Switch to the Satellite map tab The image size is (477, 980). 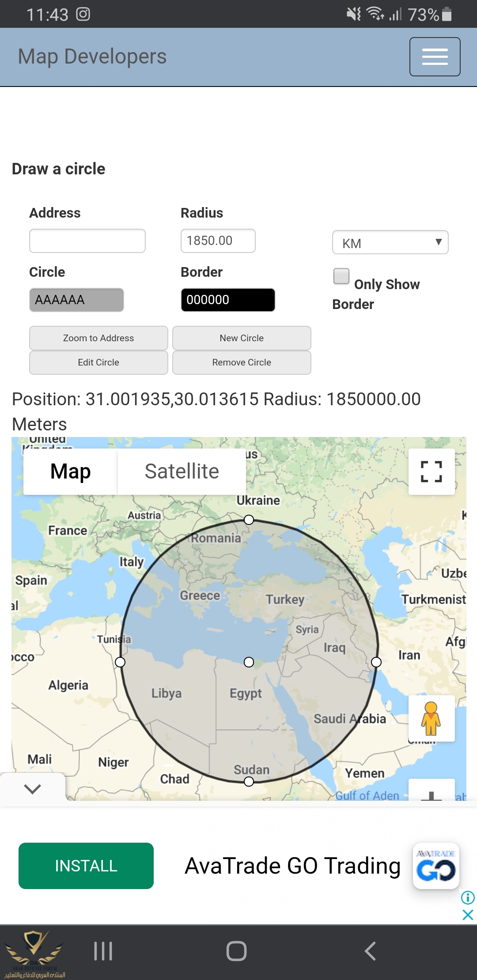point(182,471)
